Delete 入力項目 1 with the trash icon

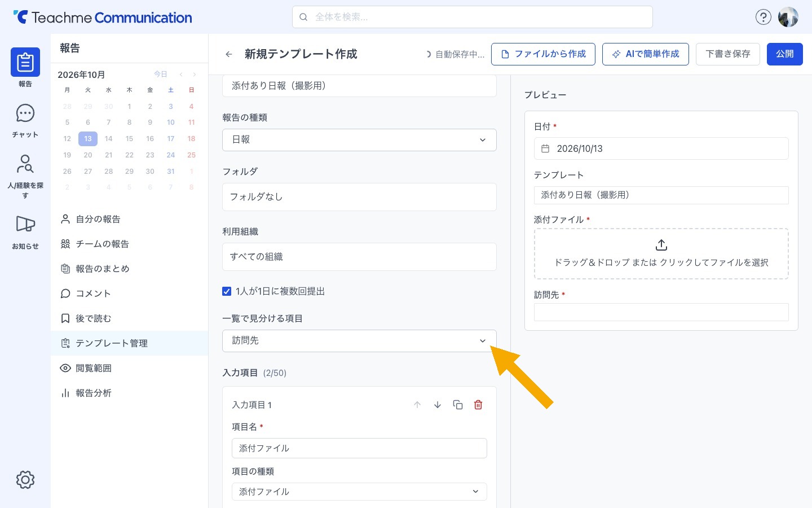point(478,405)
